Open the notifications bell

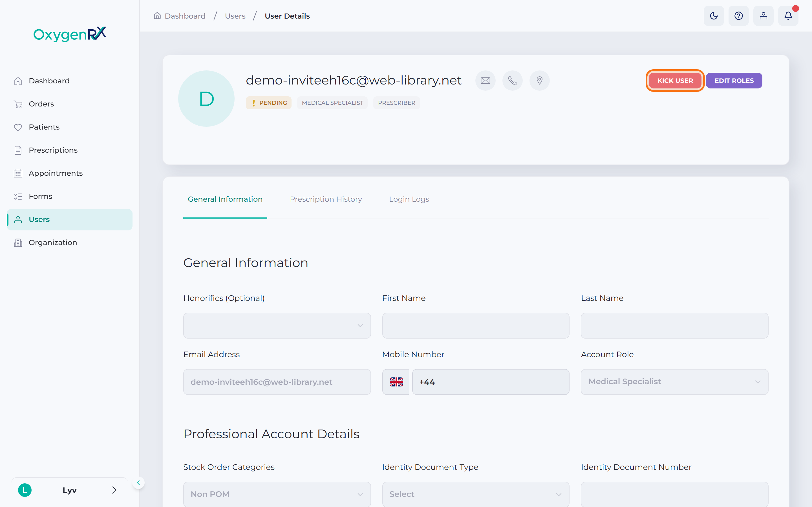point(788,16)
